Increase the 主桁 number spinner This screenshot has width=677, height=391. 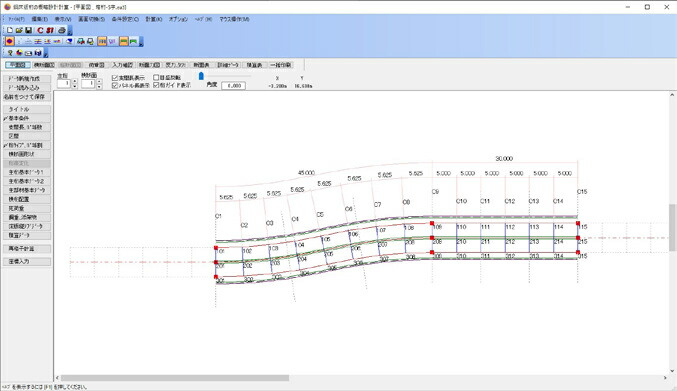(74, 81)
